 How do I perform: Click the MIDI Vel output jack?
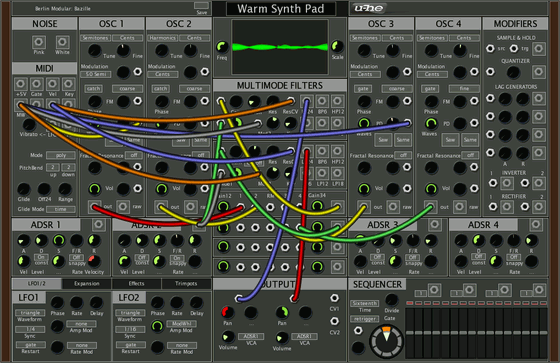pos(52,84)
